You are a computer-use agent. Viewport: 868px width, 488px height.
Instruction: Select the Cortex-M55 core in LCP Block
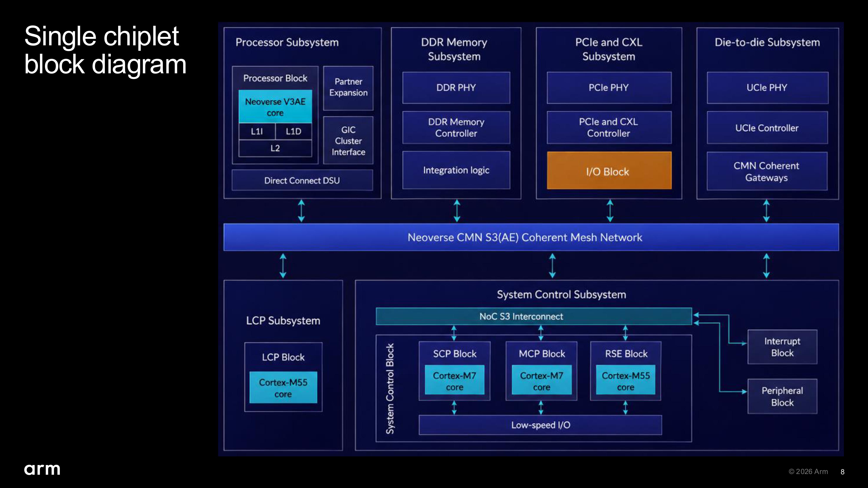pyautogui.click(x=283, y=387)
